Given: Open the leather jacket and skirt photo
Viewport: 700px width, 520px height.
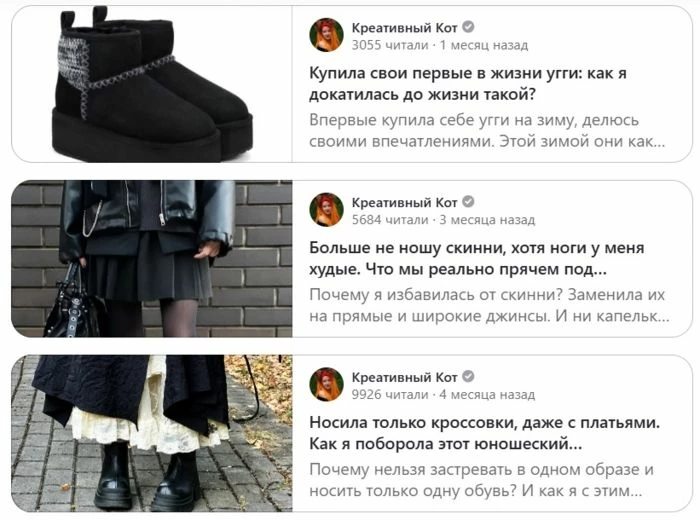Looking at the screenshot, I should click(x=152, y=259).
